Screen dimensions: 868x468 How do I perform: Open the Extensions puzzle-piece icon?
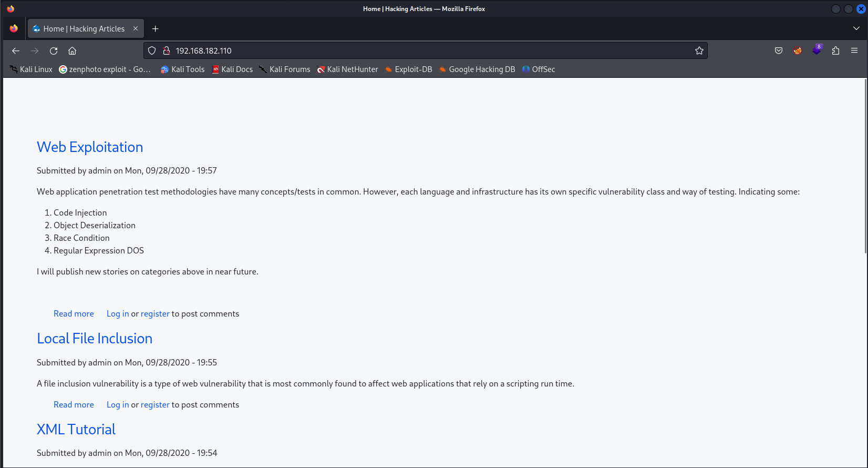(835, 51)
